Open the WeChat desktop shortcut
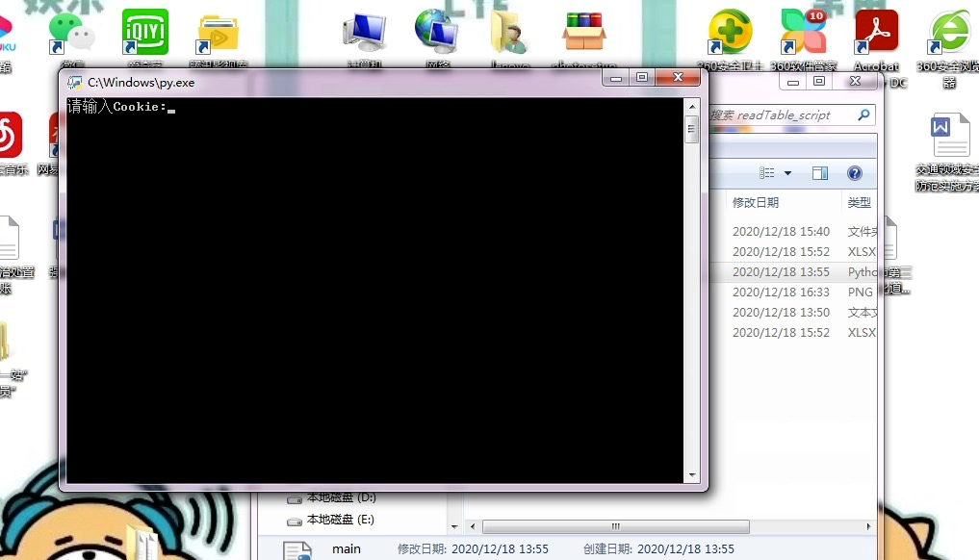 tap(72, 33)
